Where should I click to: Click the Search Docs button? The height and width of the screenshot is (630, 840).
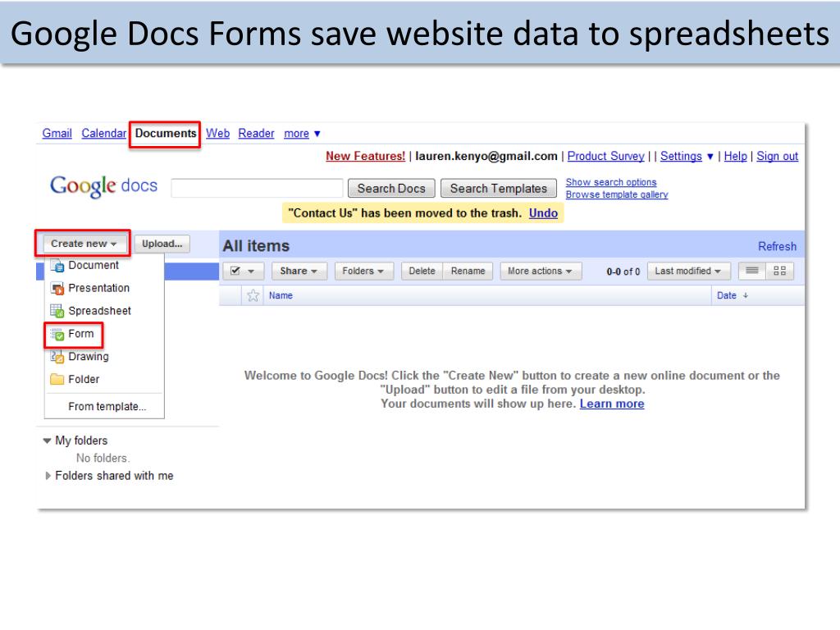point(391,189)
